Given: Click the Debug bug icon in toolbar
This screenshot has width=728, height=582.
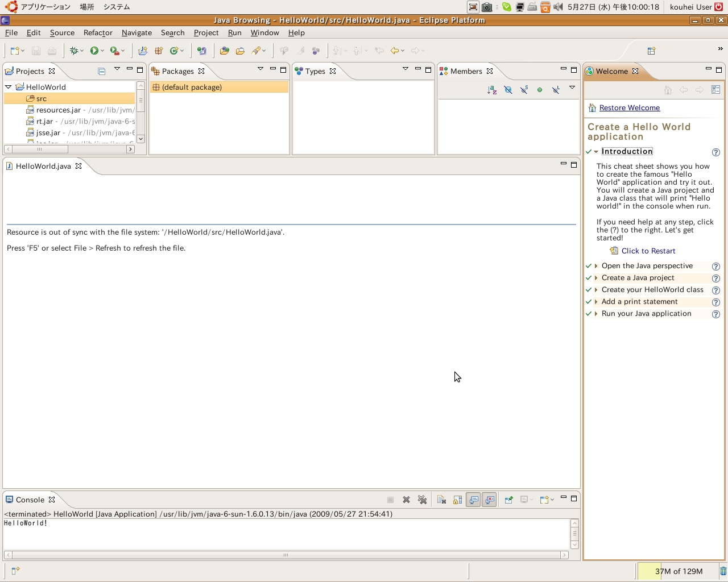Looking at the screenshot, I should 74,51.
